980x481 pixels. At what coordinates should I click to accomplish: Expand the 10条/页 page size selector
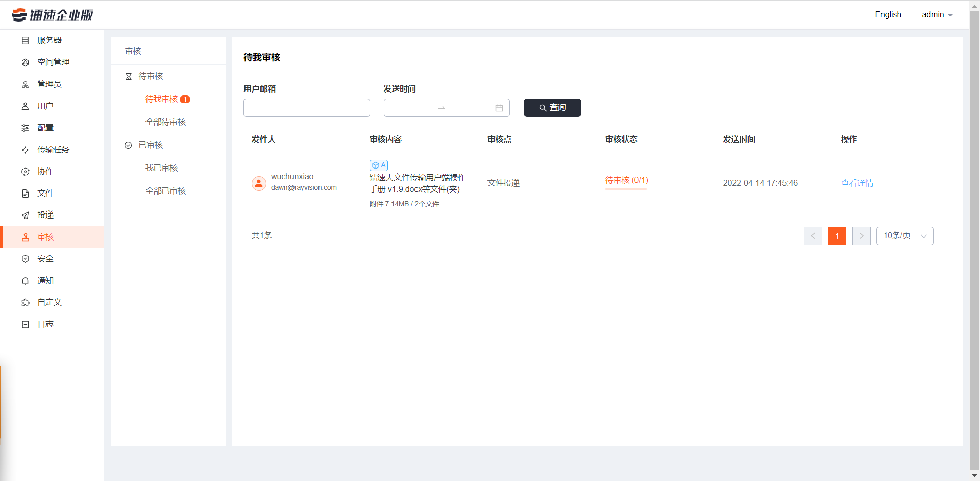click(x=904, y=236)
